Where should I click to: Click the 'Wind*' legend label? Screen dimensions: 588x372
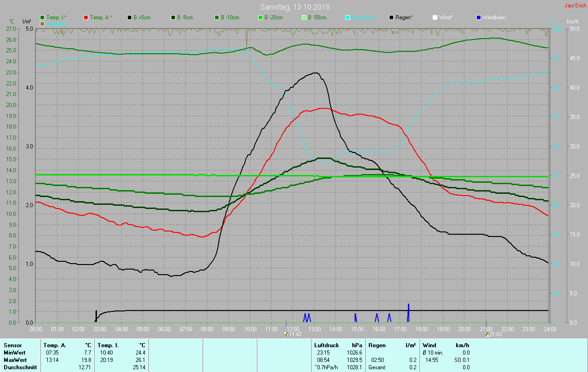coord(446,17)
